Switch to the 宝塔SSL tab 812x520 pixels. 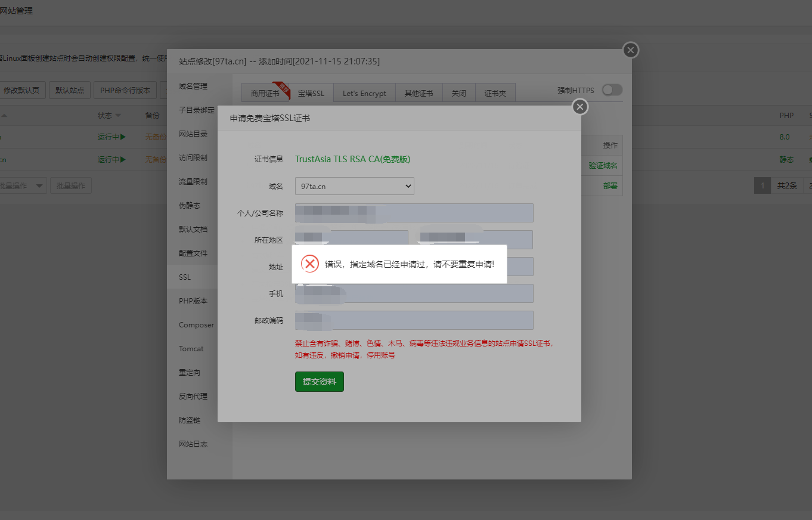pos(311,94)
